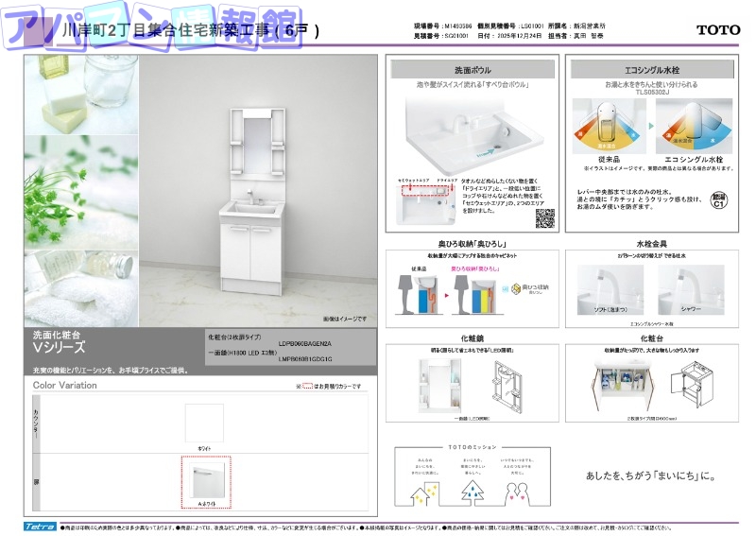Click the TOTOのミッション label
Image resolution: width=756 pixels, height=536 pixels.
click(472, 447)
